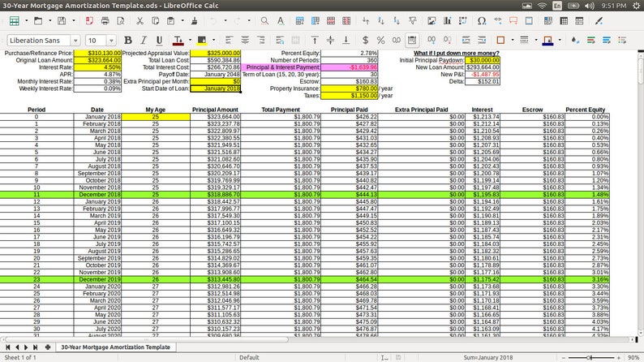Expand font color dropdown arrow
Screen dimensions: 644x362
(x=190, y=40)
